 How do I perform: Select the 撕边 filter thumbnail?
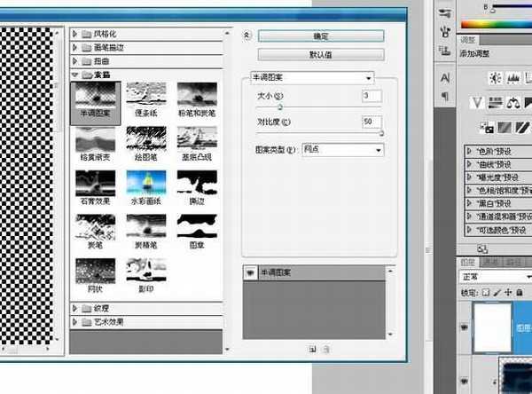pos(197,186)
